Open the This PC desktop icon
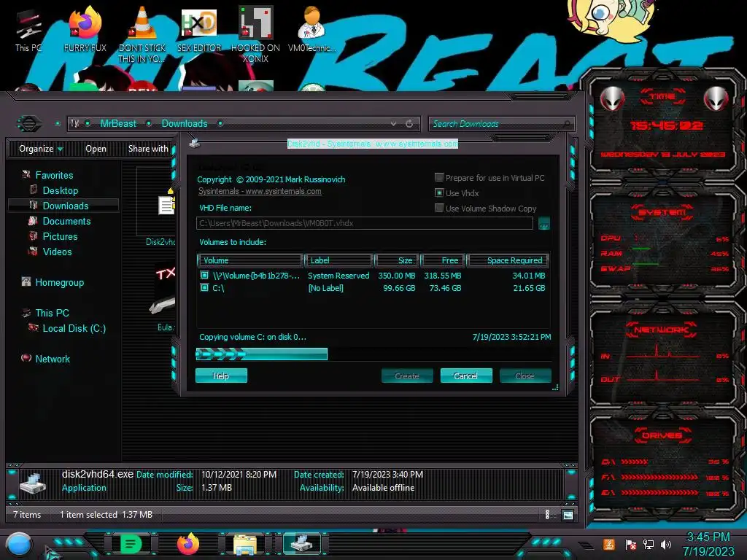The image size is (747, 560). [28, 31]
